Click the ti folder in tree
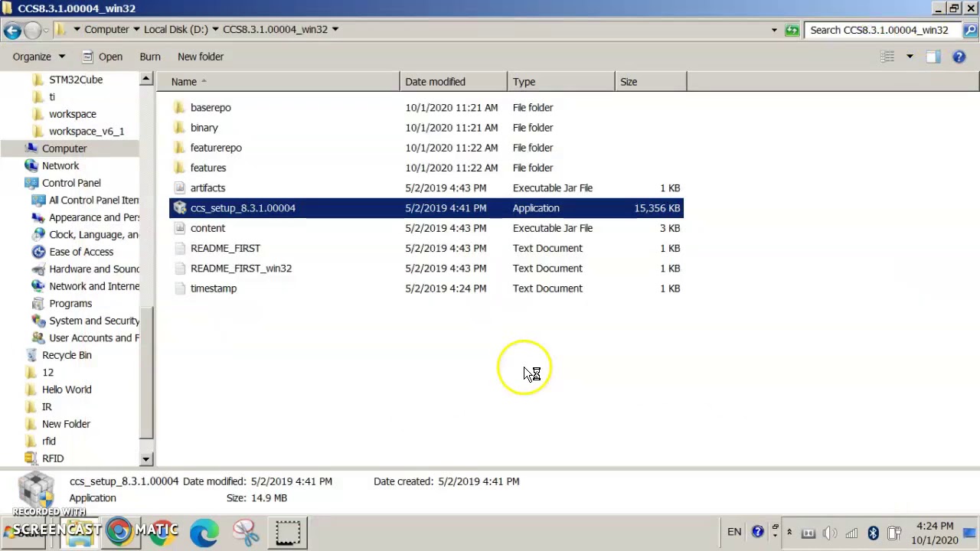Screen dimensions: 980x551 [x=52, y=97]
